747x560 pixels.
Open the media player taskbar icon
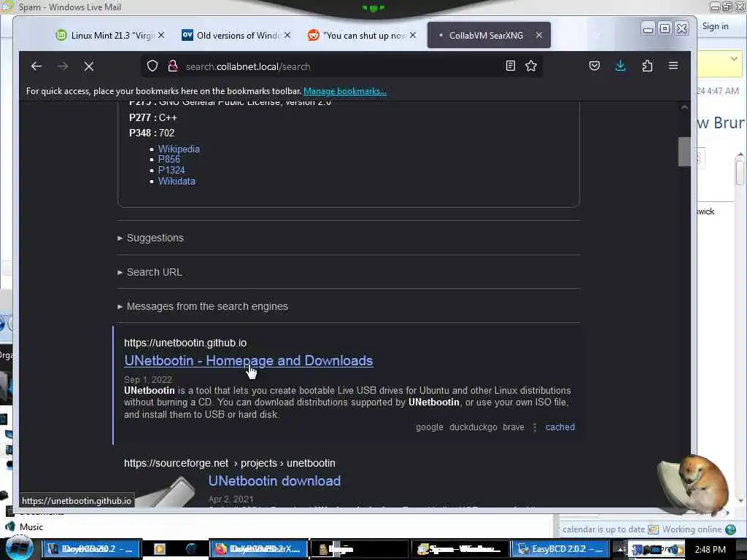coord(160,549)
